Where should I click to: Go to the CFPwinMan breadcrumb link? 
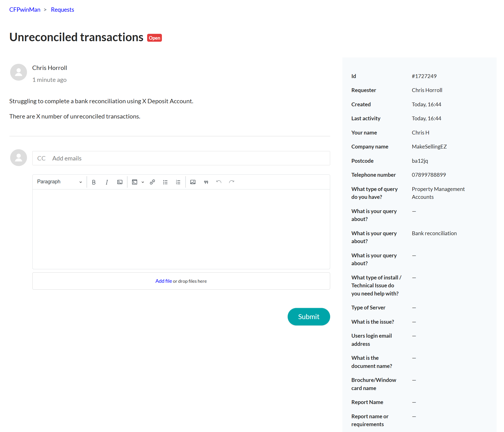(x=25, y=10)
